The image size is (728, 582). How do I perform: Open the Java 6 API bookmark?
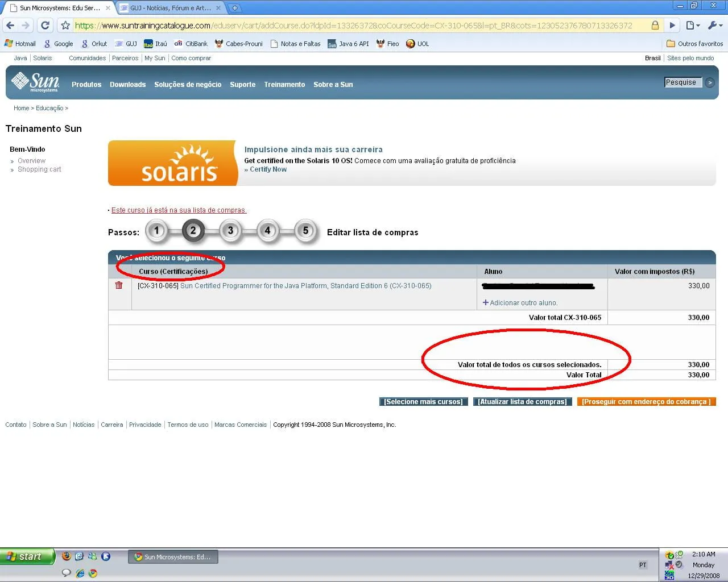(x=349, y=44)
